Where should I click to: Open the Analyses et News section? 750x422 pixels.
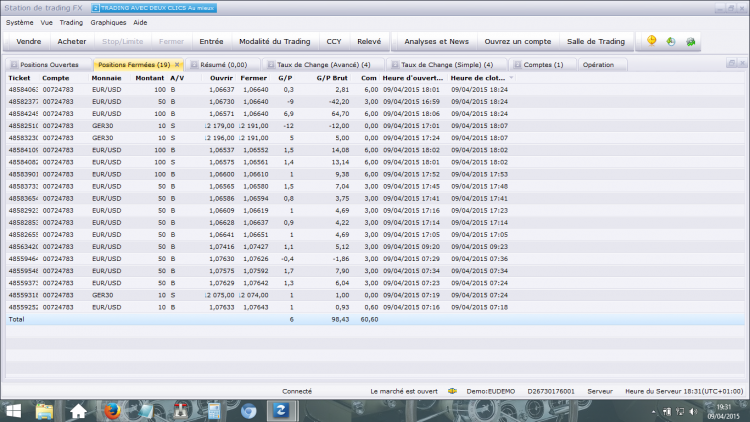tap(436, 42)
